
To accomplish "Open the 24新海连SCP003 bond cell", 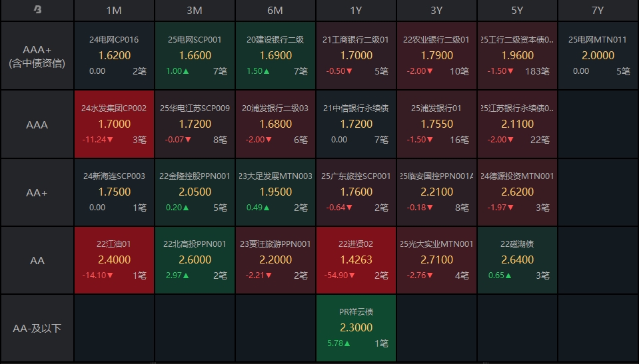I will [x=114, y=192].
